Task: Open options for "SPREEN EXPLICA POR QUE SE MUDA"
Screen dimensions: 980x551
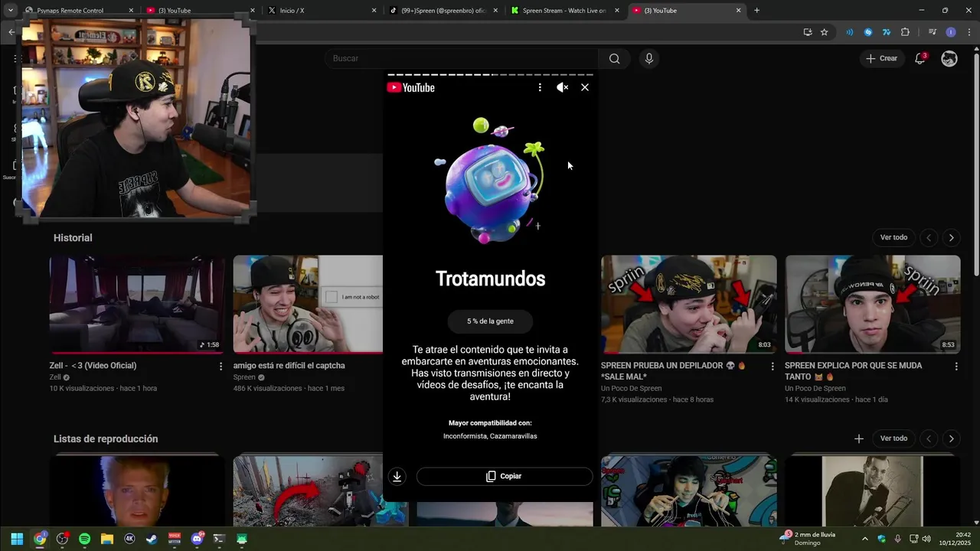Action: (x=955, y=367)
